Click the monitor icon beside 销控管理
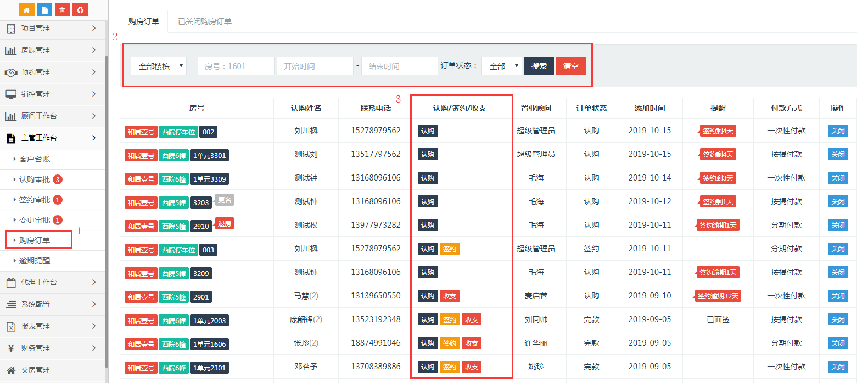868x383 pixels. 11,94
